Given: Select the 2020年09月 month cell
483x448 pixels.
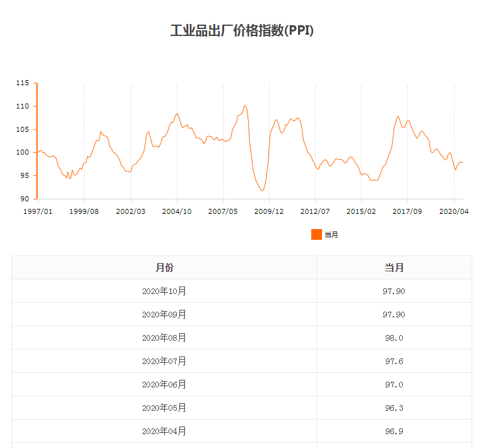Looking at the screenshot, I should click(x=164, y=314).
